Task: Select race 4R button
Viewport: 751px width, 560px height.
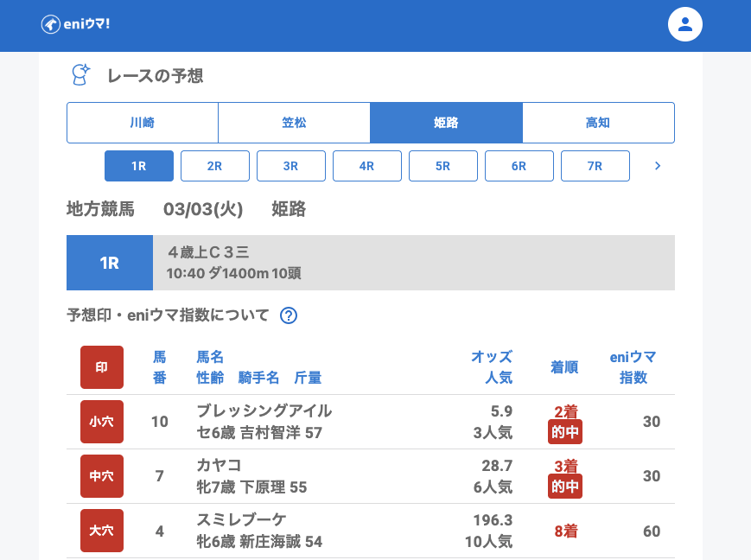Action: [367, 166]
